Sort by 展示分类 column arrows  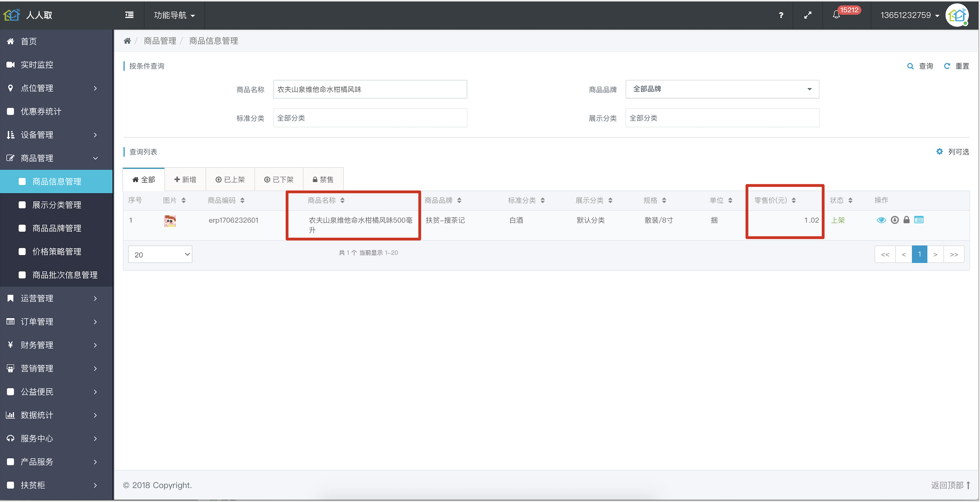[x=610, y=200]
